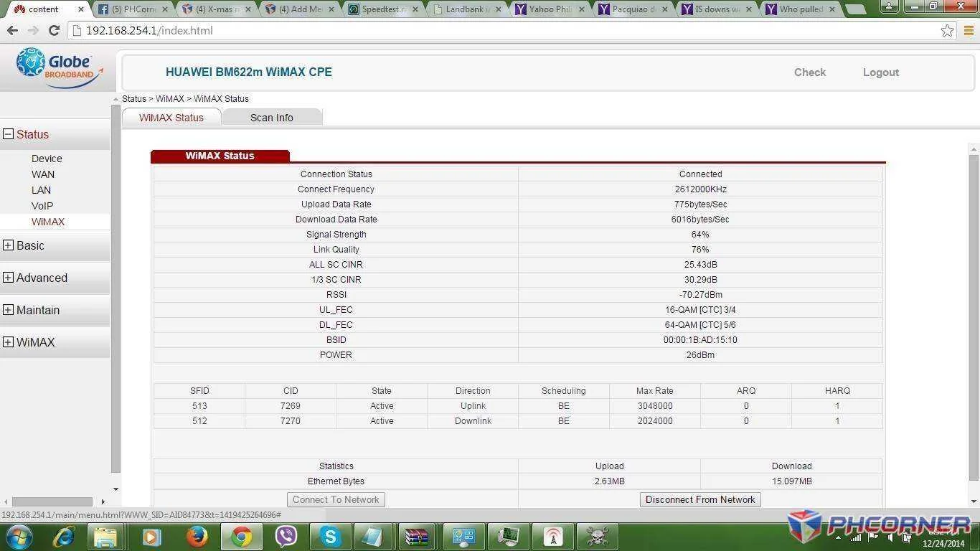This screenshot has width=980, height=551.
Task: Reload the router page
Action: tap(54, 31)
